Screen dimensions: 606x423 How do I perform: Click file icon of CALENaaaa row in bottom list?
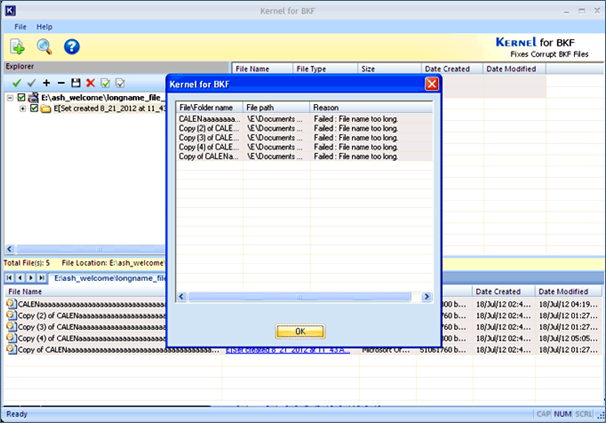[11, 304]
